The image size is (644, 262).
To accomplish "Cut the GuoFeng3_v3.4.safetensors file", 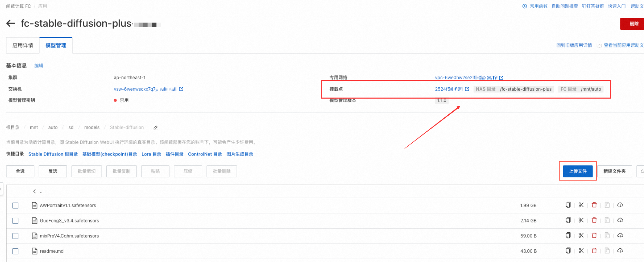I will pos(581,220).
